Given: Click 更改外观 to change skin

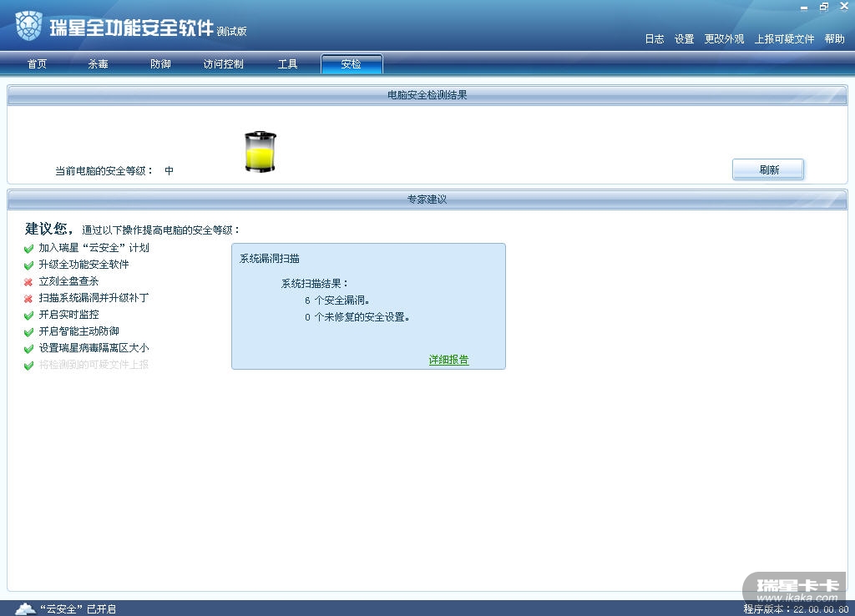Looking at the screenshot, I should [724, 38].
